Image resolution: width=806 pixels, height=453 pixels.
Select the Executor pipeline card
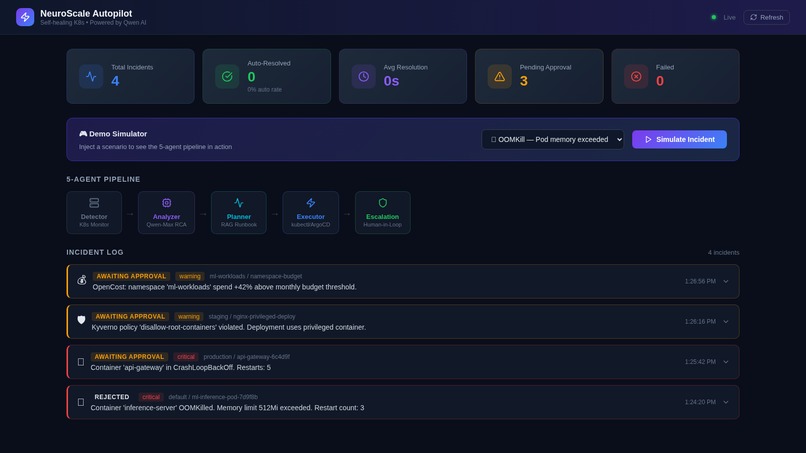[x=310, y=212]
